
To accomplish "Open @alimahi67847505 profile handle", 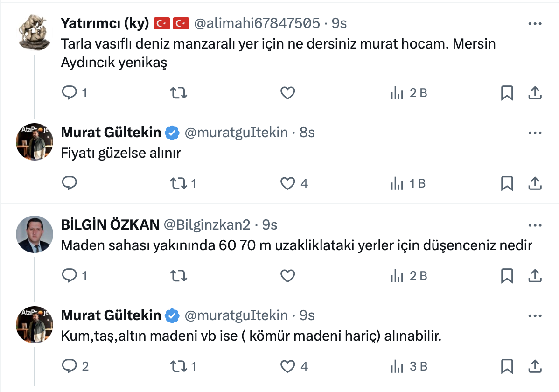I will click(257, 23).
